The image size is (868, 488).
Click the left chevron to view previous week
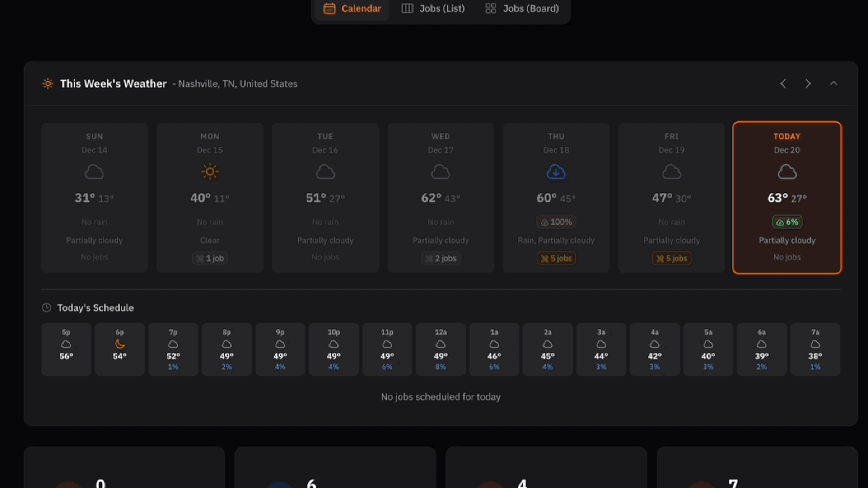[x=783, y=83]
